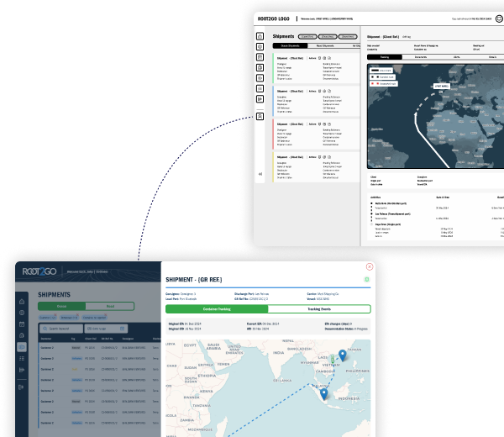This screenshot has height=437, width=504.
Task: Click green vessel marker near Vietnam
Action: [333, 359]
